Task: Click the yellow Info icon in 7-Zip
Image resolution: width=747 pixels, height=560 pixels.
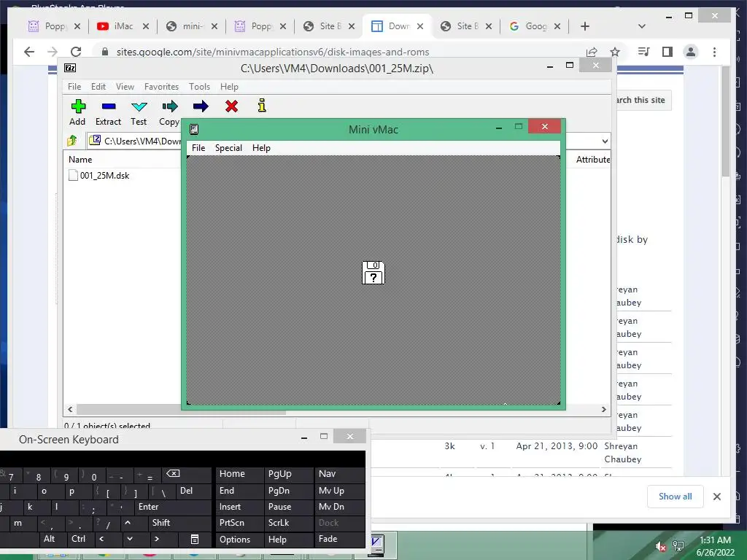Action: (262, 105)
